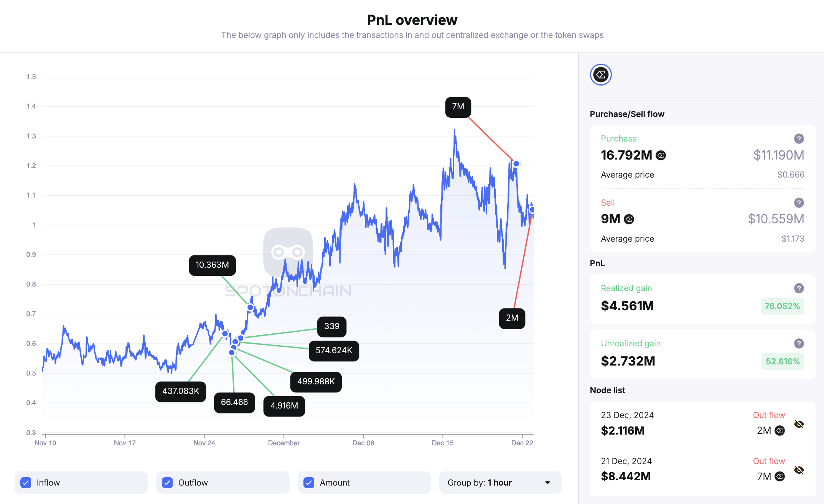Viewport: 824px width, 504px height.
Task: Click the 10.363M inflow label on chart
Action: [x=212, y=265]
